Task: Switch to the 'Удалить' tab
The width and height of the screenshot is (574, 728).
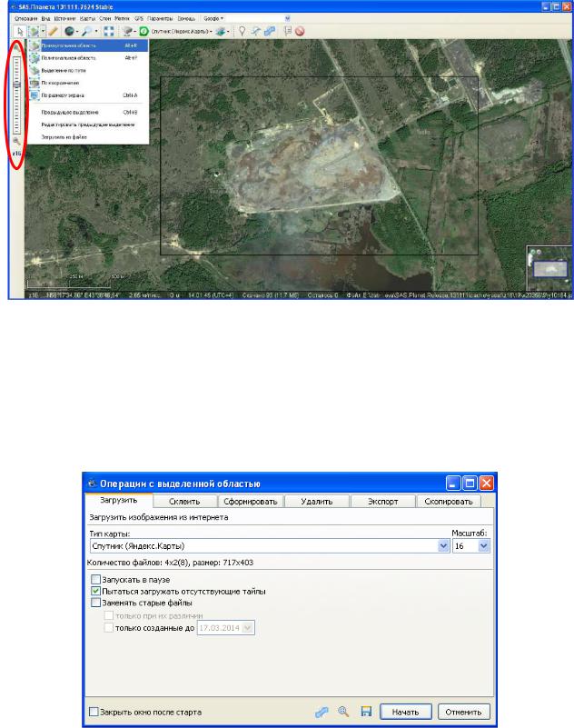Action: [x=317, y=502]
